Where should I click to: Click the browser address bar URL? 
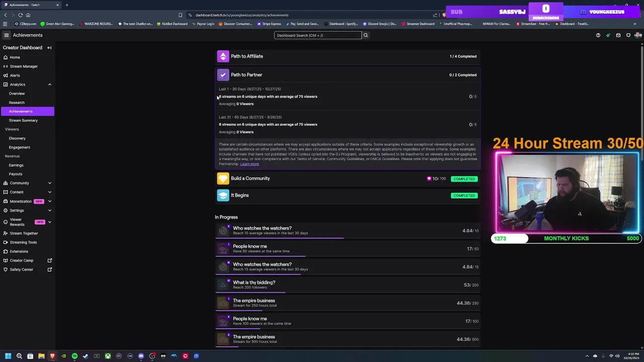242,15
